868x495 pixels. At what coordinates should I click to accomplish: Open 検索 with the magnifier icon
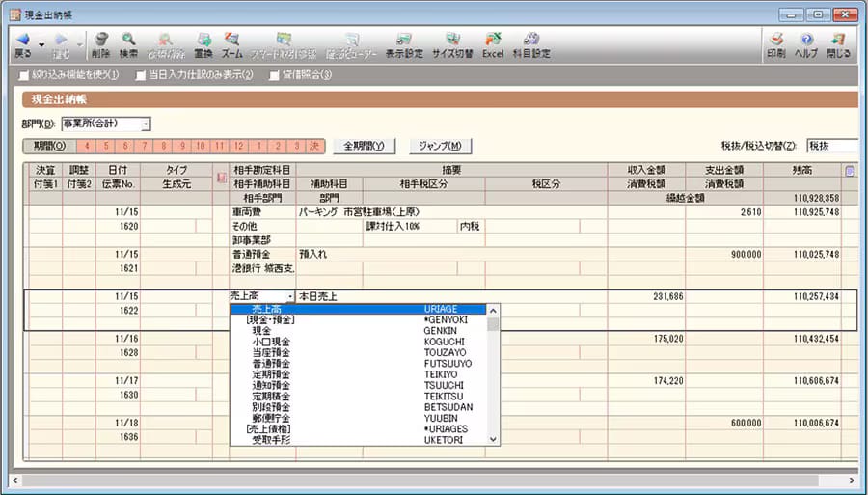point(128,40)
